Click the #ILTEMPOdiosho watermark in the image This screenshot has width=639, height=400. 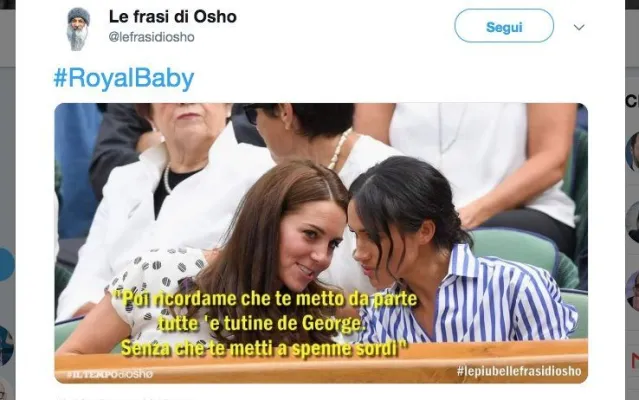110,374
